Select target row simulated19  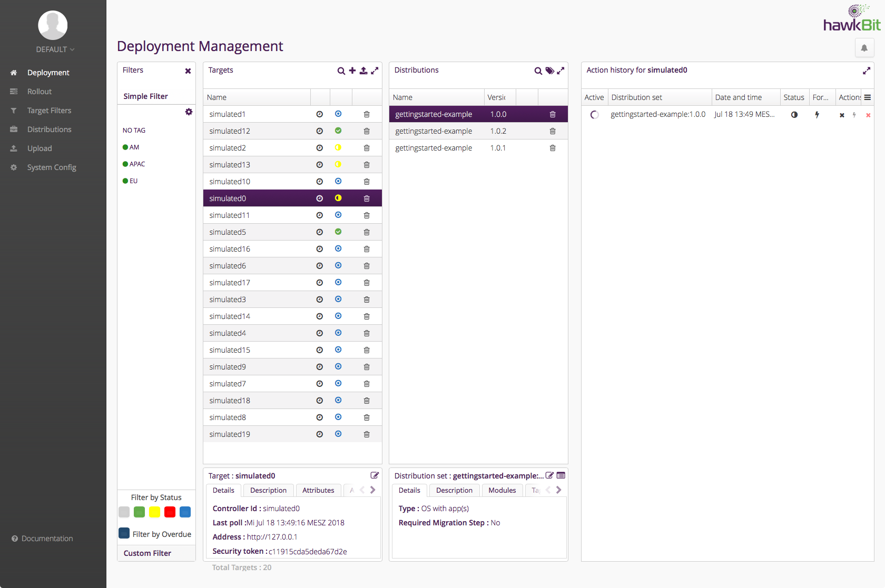(292, 434)
